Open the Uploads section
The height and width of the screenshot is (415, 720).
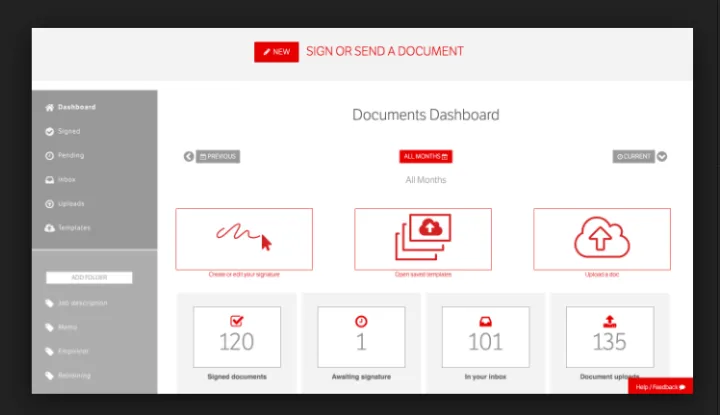pyautogui.click(x=71, y=203)
